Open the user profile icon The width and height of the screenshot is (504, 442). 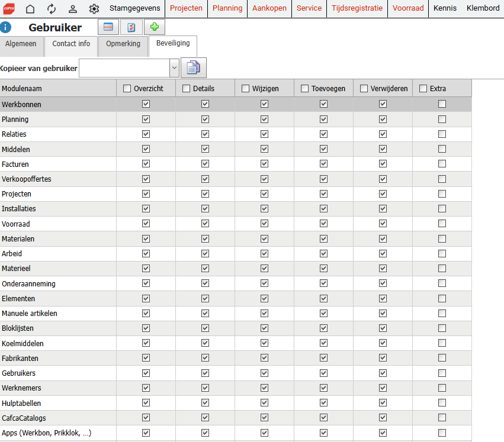coord(73,9)
